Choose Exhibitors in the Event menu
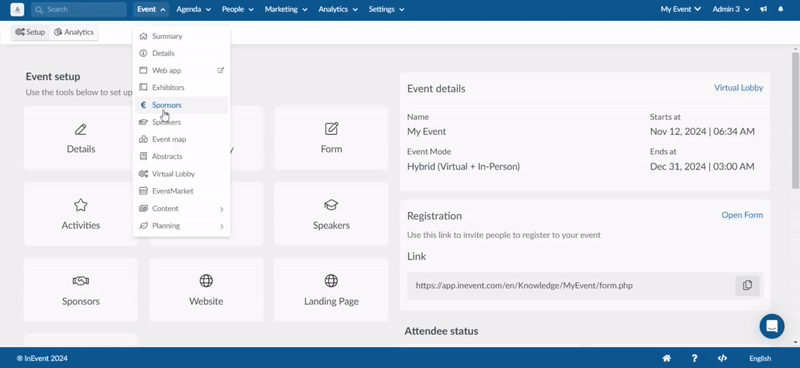 tap(181, 88)
